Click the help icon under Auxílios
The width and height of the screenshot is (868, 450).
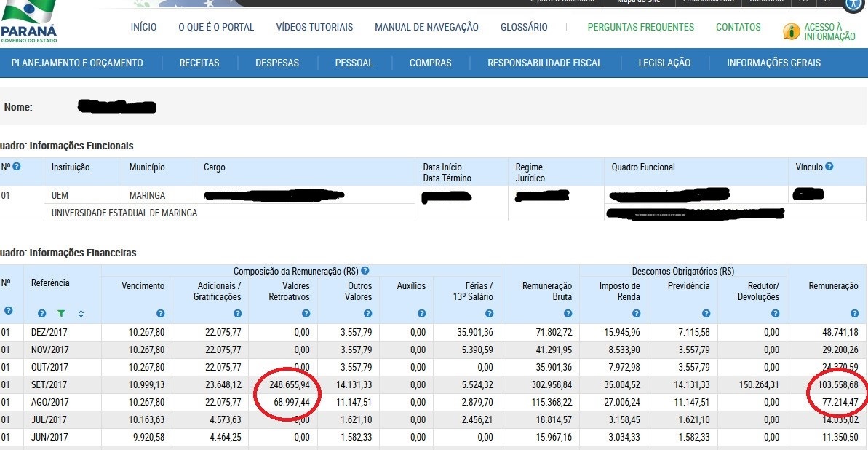pyautogui.click(x=422, y=314)
